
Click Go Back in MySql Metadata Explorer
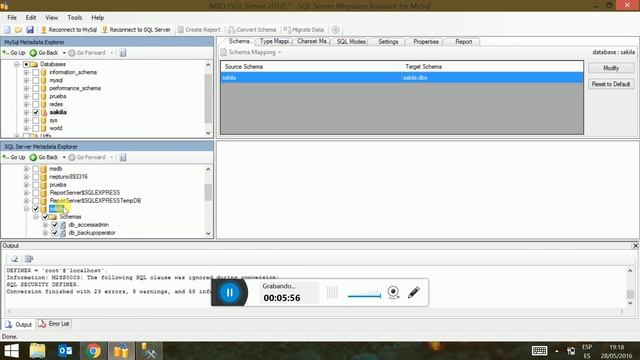click(x=44, y=53)
